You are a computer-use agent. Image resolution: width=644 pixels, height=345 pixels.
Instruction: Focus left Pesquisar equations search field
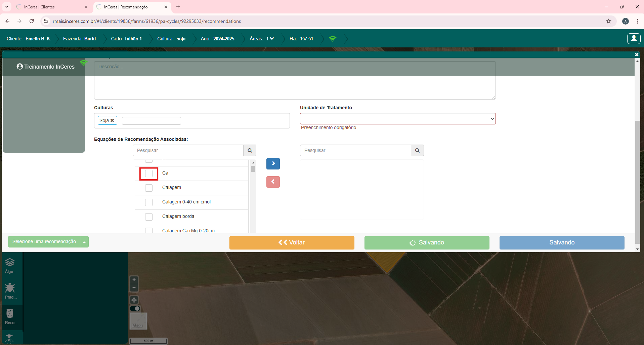[x=188, y=150]
